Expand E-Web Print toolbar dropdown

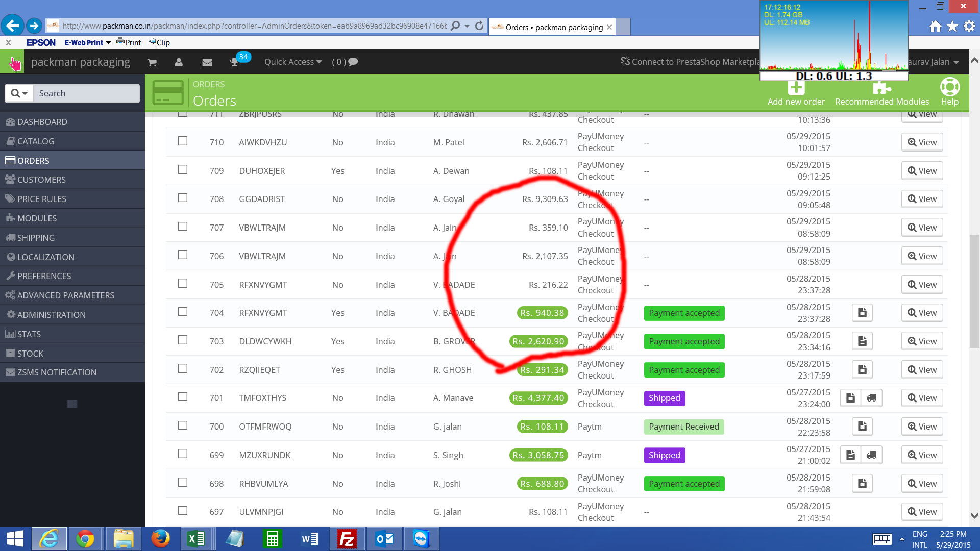point(108,43)
